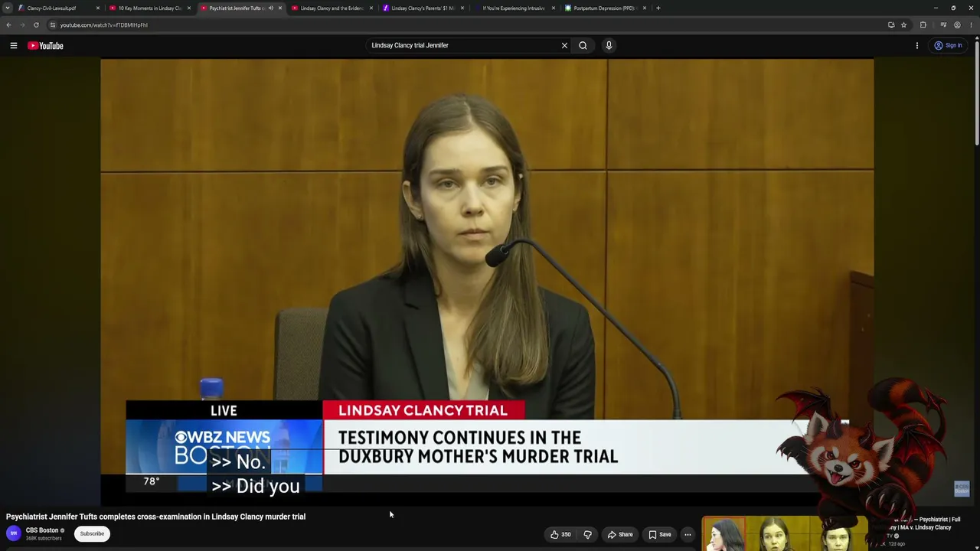
Task: Reload the current page
Action: (x=36, y=24)
